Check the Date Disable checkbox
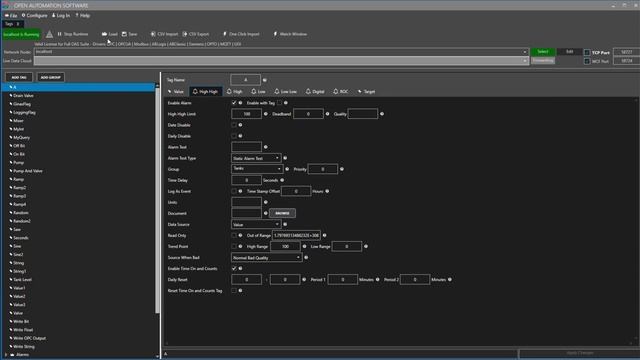This screenshot has height=360, width=640. click(234, 125)
